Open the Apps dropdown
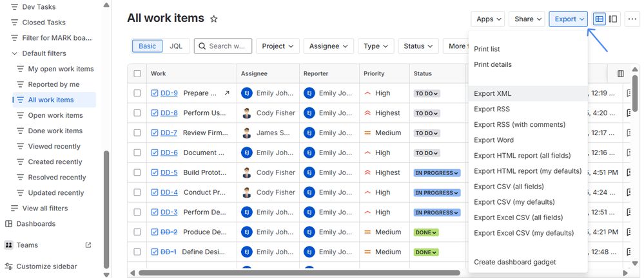Image resolution: width=644 pixels, height=278 pixels. (x=488, y=19)
